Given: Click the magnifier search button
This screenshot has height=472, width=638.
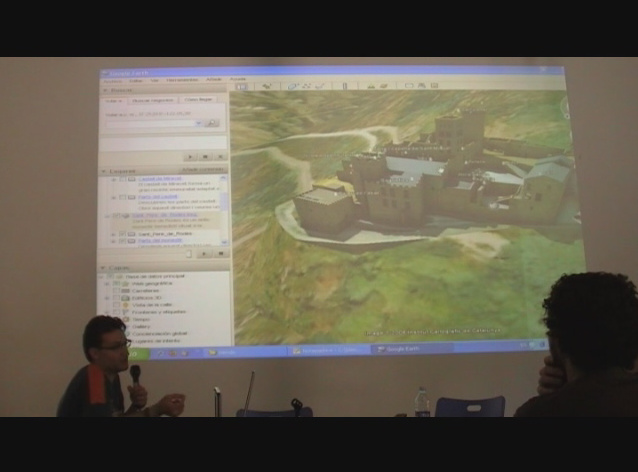Looking at the screenshot, I should coord(212,123).
